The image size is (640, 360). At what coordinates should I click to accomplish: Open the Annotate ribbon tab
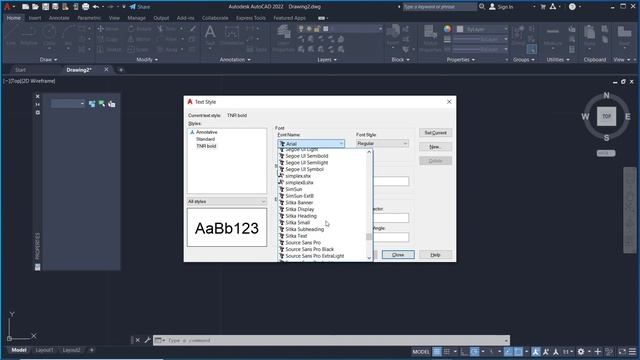coord(59,18)
